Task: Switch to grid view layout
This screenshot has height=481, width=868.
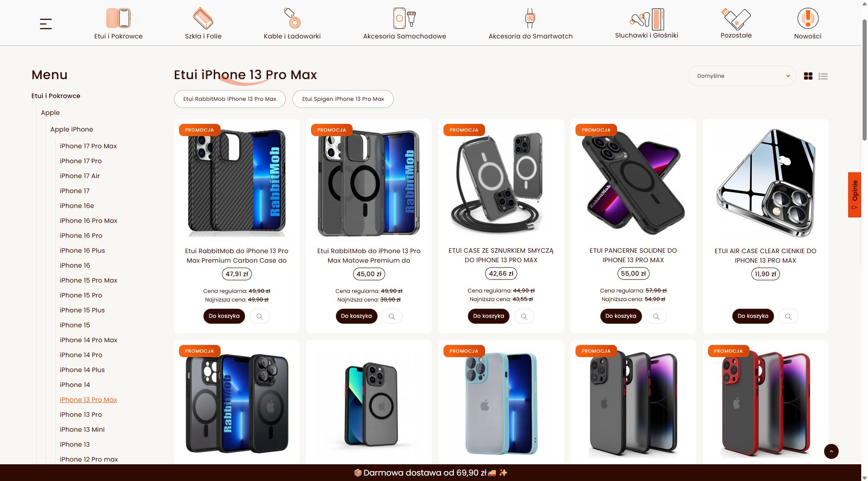Action: (x=808, y=76)
